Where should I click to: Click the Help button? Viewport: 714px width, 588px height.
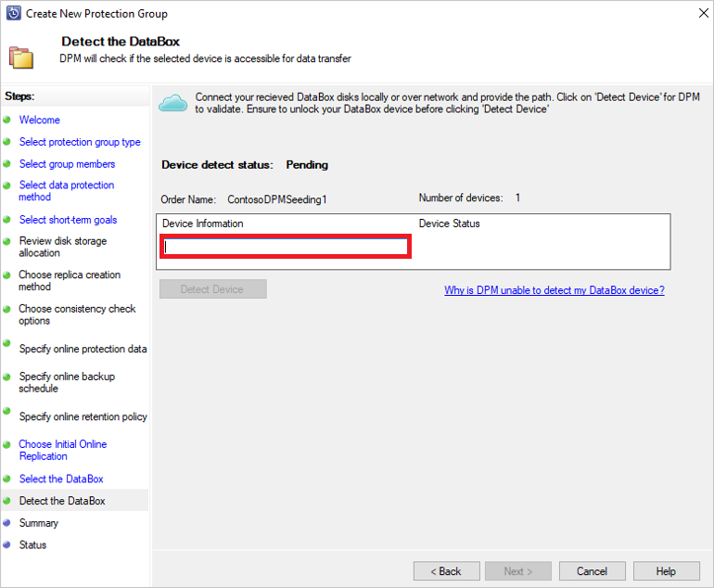pos(666,571)
